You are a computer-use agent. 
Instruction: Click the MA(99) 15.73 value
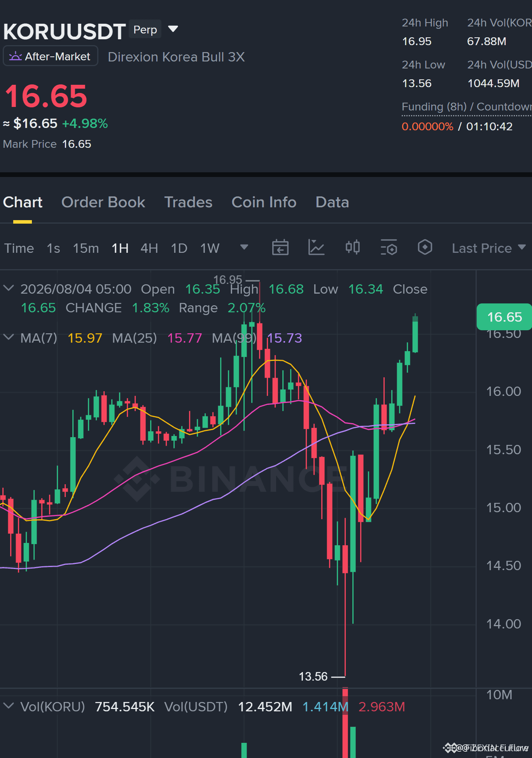coord(284,338)
